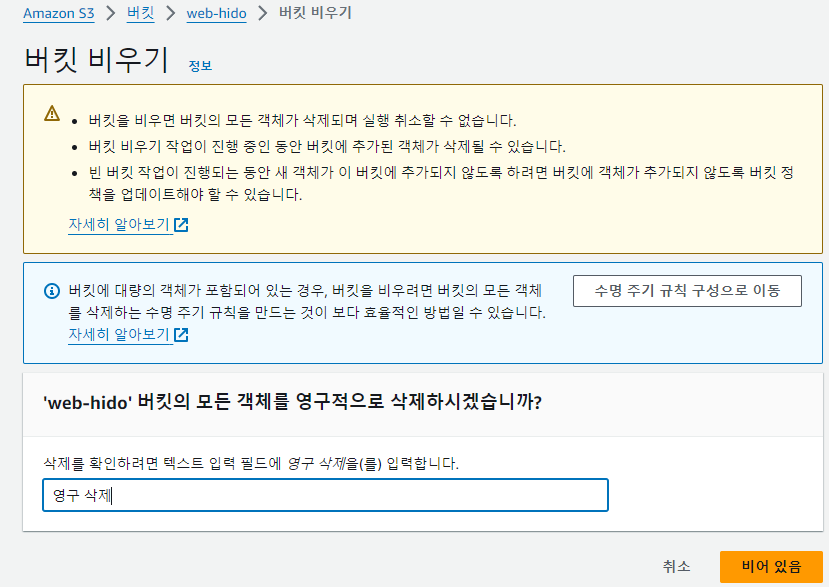This screenshot has height=587, width=829.
Task: Open 자세히 알아보기 link in yellow warning box
Action: point(119,224)
